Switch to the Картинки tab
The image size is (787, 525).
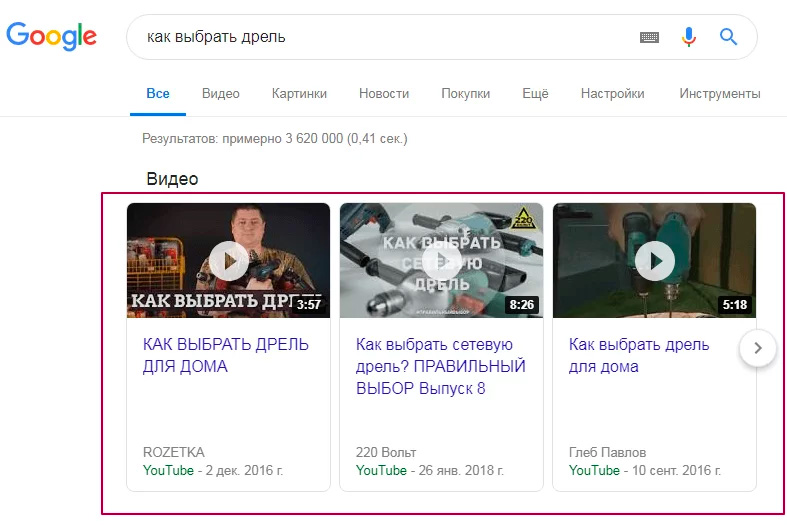299,93
